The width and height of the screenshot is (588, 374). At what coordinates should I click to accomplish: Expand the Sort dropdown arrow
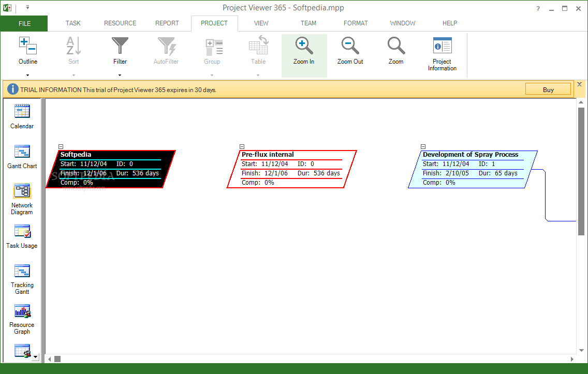[x=73, y=76]
